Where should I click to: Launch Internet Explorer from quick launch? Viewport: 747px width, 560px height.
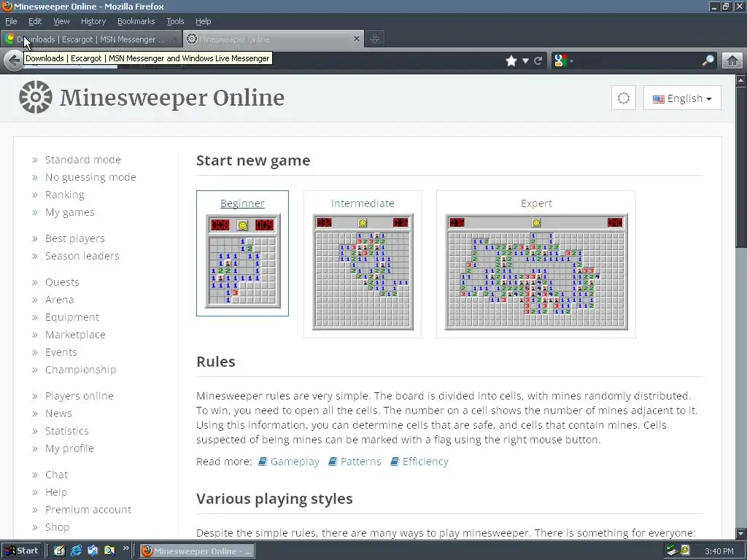click(x=76, y=551)
